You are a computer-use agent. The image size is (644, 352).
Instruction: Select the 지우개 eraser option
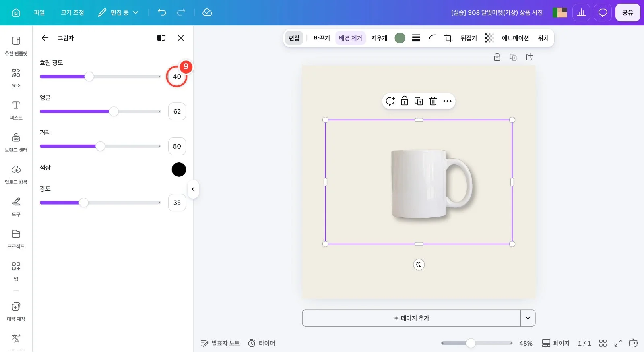click(x=379, y=38)
